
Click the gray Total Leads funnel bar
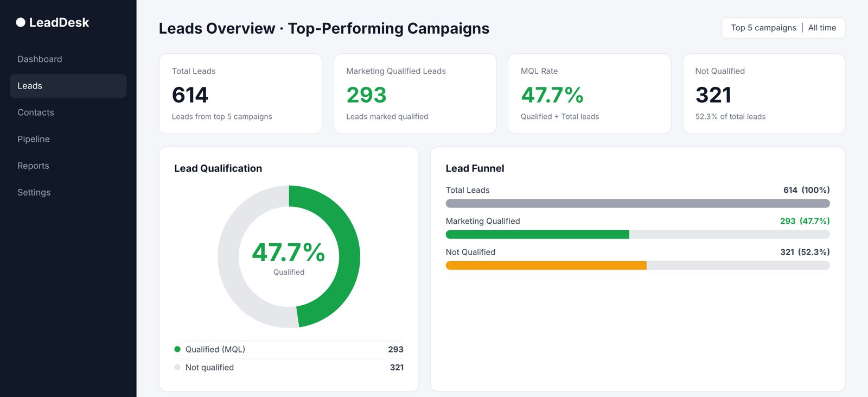coord(638,204)
